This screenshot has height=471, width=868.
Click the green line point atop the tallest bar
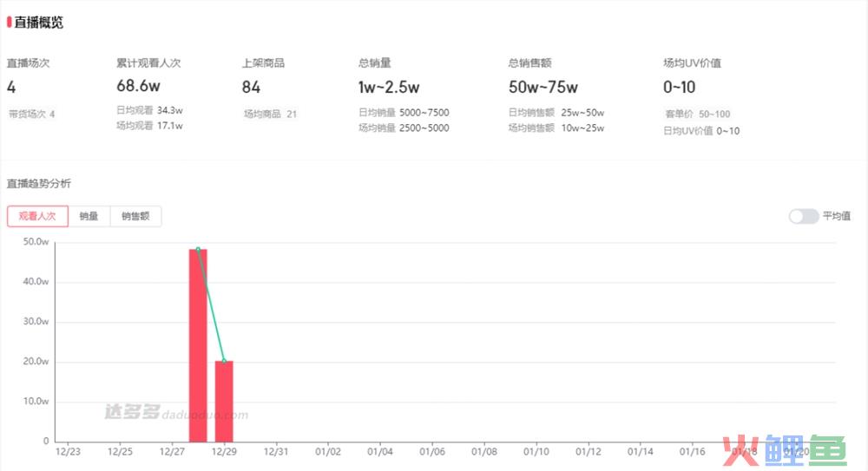pos(198,249)
